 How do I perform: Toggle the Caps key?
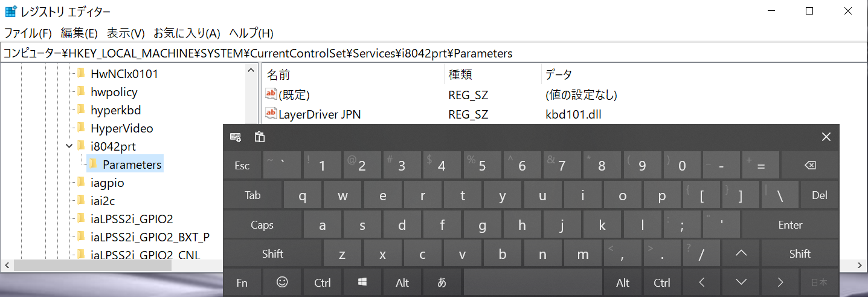262,225
